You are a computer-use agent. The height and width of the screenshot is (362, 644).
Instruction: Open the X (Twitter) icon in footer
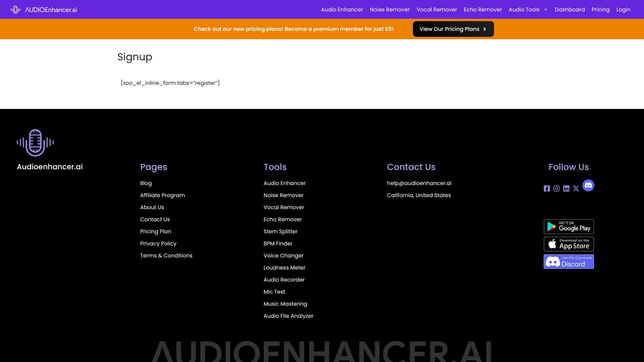[x=576, y=188]
